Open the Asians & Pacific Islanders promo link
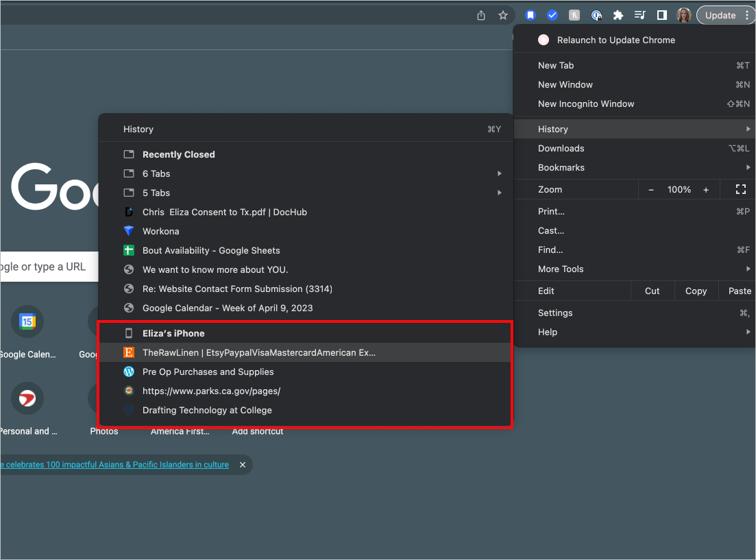The image size is (756, 560). [x=114, y=465]
